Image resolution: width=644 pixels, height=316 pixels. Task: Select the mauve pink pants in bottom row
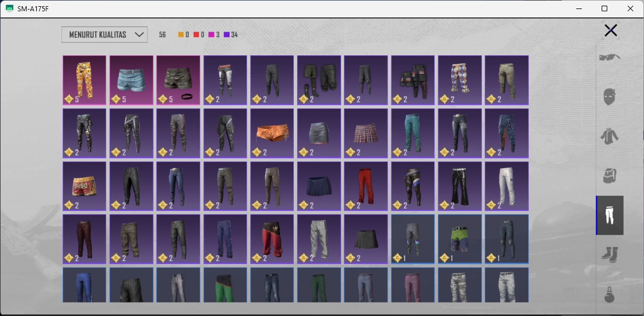413,285
